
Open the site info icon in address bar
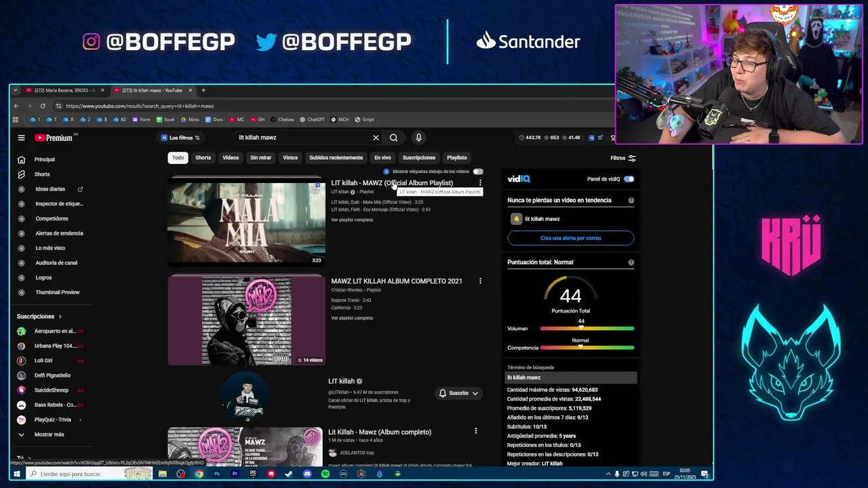click(59, 106)
